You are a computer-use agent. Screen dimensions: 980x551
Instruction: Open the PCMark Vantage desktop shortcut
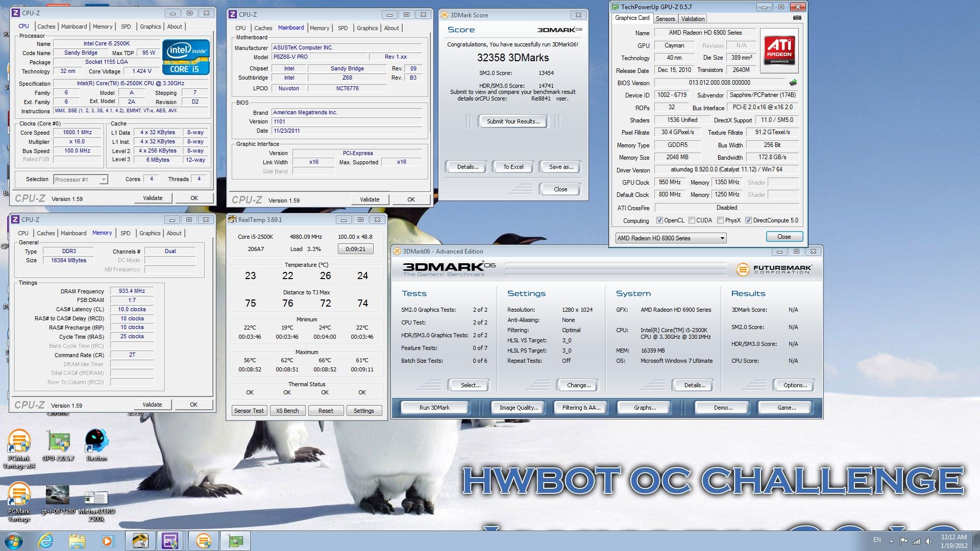(19, 503)
